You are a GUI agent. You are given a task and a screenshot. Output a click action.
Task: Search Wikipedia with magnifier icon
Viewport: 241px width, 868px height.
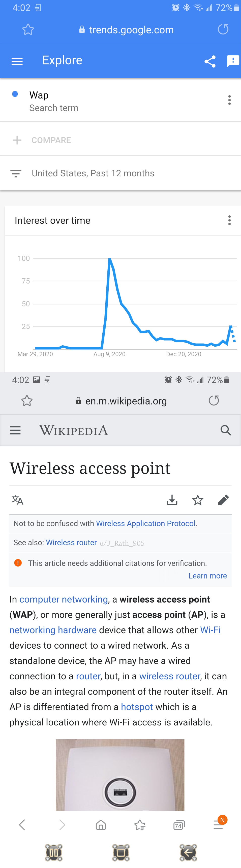coord(225,430)
